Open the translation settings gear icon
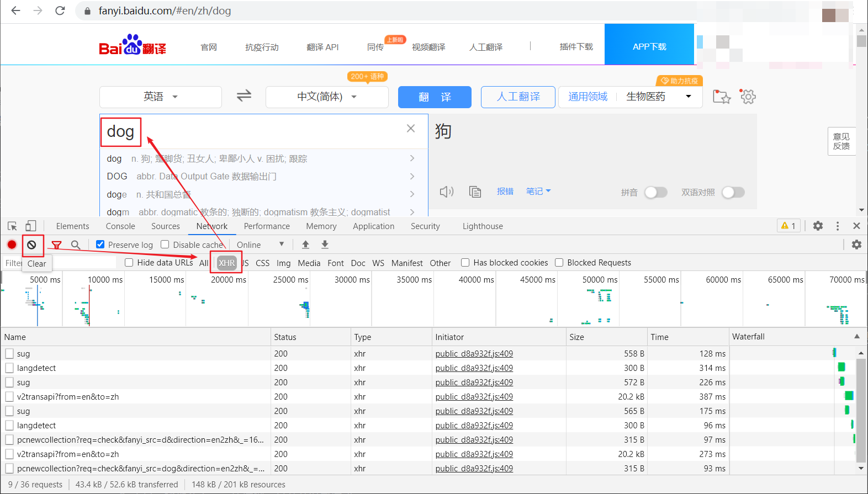This screenshot has height=494, width=868. tap(748, 97)
